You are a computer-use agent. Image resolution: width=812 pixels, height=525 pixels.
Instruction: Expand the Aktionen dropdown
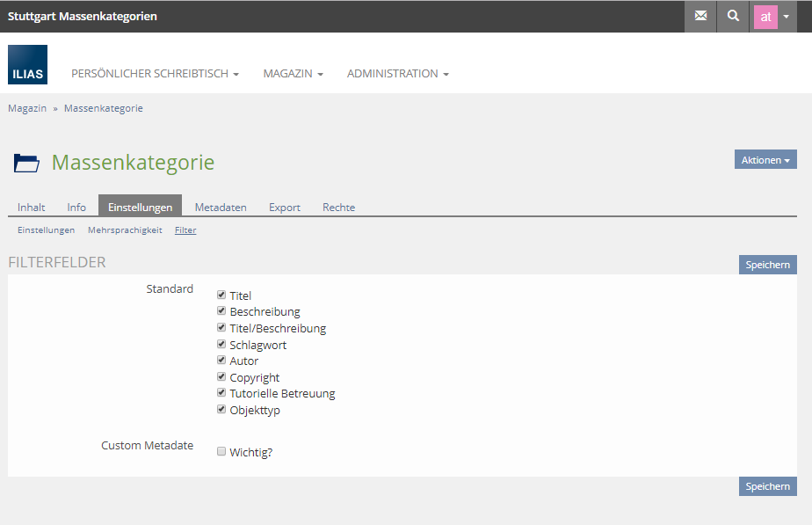tap(765, 160)
